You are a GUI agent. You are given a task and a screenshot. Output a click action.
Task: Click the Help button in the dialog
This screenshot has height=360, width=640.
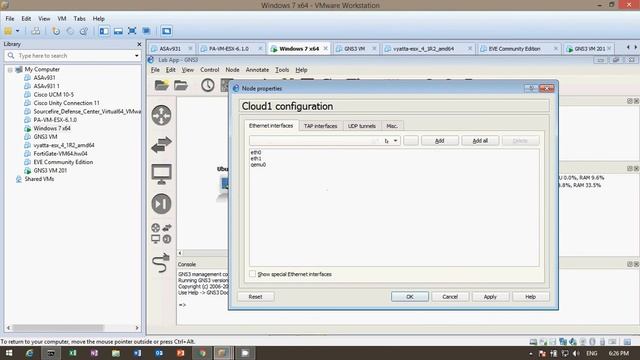coord(531,297)
